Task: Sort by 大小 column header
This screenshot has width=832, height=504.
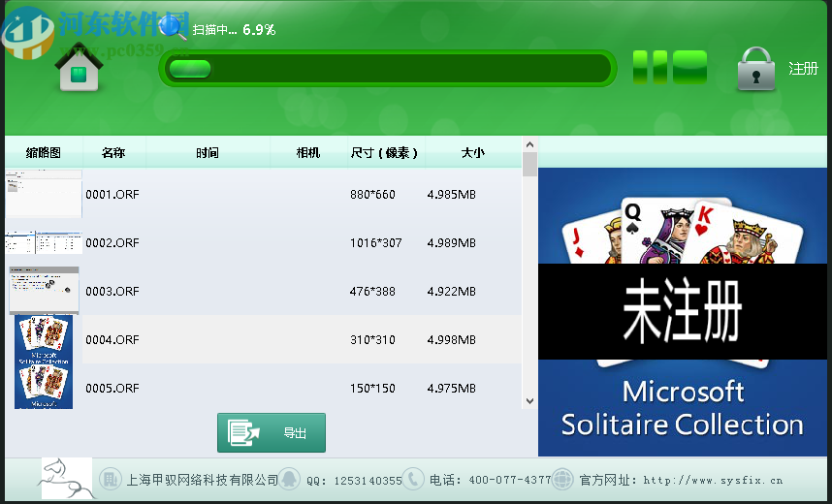Action: pyautogui.click(x=473, y=153)
